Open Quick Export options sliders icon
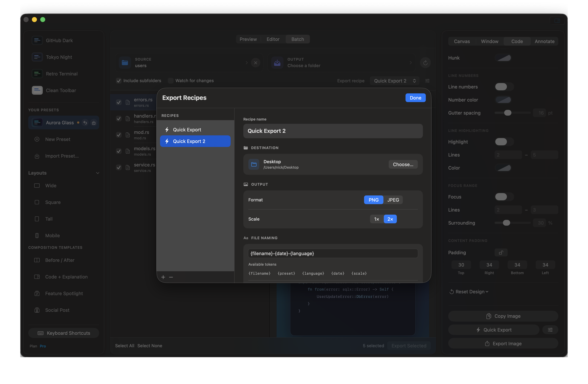 tap(550, 330)
